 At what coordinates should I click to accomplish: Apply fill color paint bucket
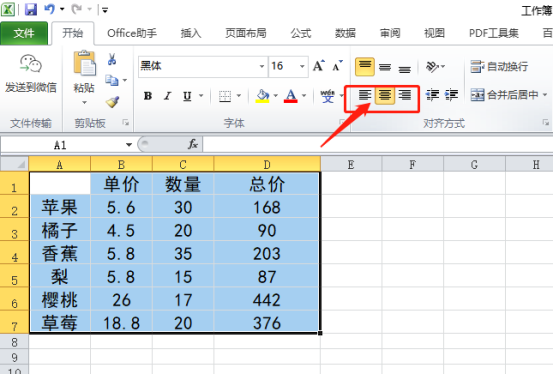coord(263,96)
